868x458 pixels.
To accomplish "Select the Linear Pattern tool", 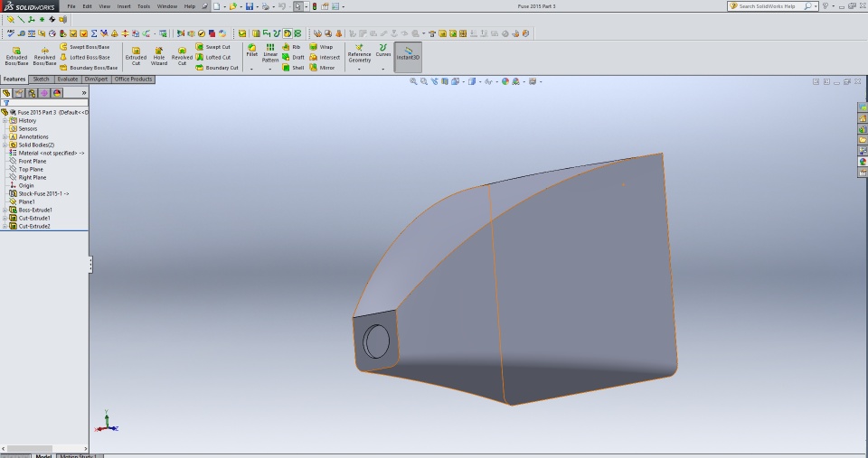I will (x=270, y=53).
